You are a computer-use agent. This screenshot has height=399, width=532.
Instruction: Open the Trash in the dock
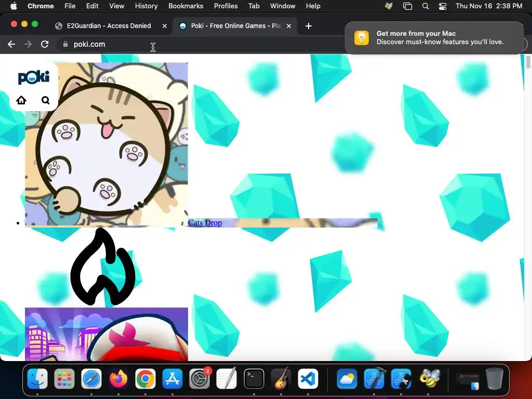(495, 379)
